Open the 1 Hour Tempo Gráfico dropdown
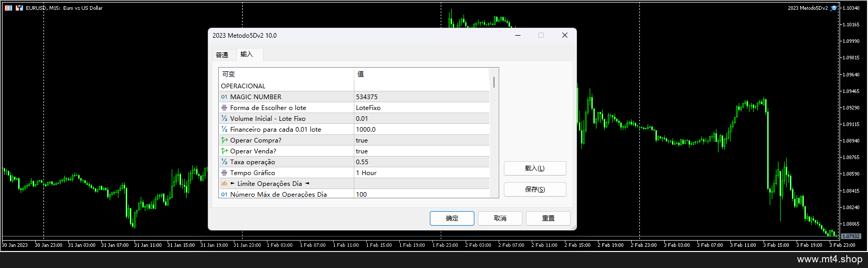Screen dimensions: 868x268 click(x=422, y=172)
